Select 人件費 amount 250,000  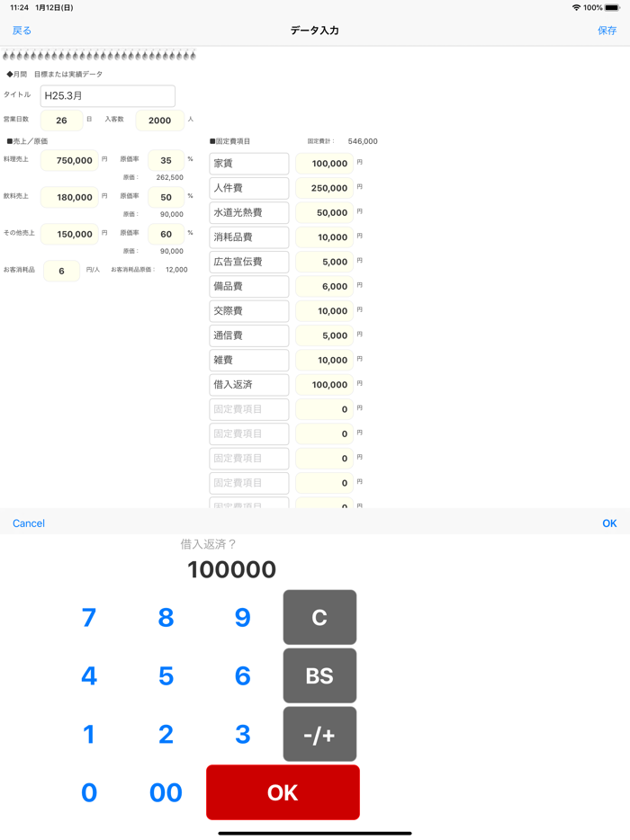pyautogui.click(x=324, y=188)
